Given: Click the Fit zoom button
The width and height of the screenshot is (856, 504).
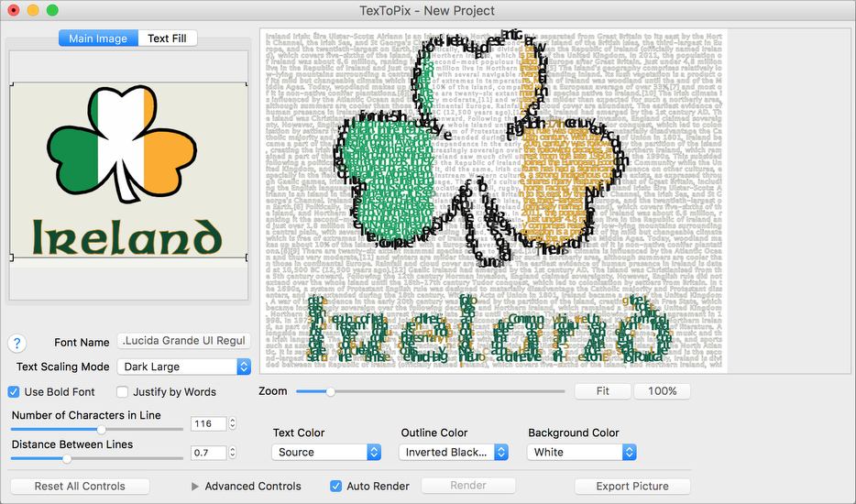Looking at the screenshot, I should [x=603, y=391].
